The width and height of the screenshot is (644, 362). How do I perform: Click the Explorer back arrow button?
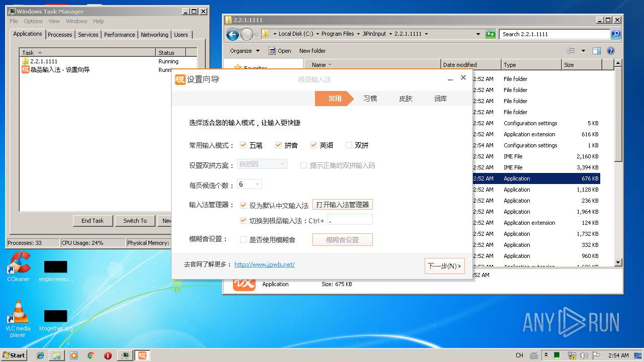coord(232,34)
